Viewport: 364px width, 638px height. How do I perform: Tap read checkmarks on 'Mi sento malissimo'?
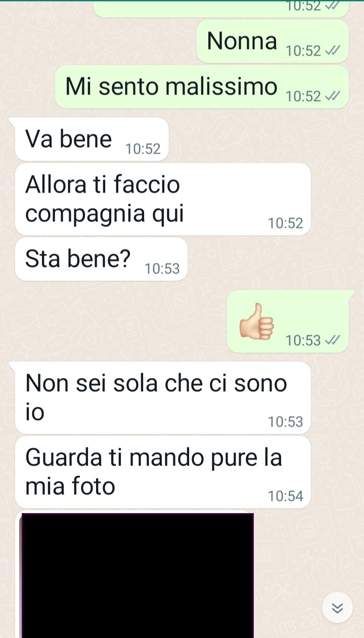pyautogui.click(x=332, y=96)
